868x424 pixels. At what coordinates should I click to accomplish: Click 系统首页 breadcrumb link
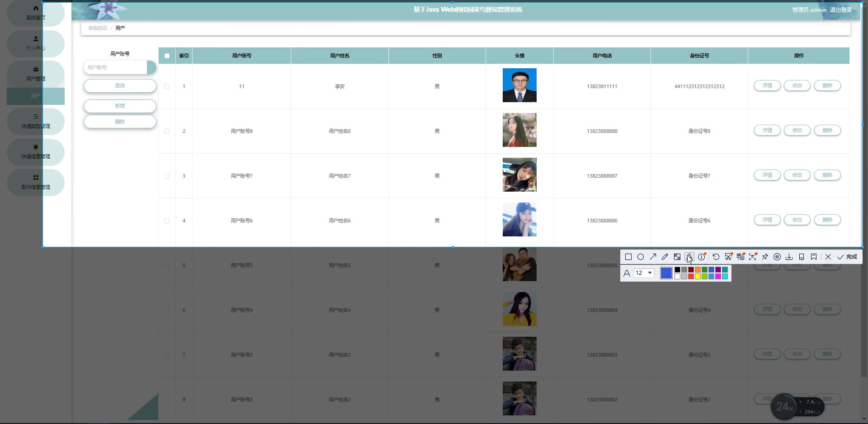[98, 28]
